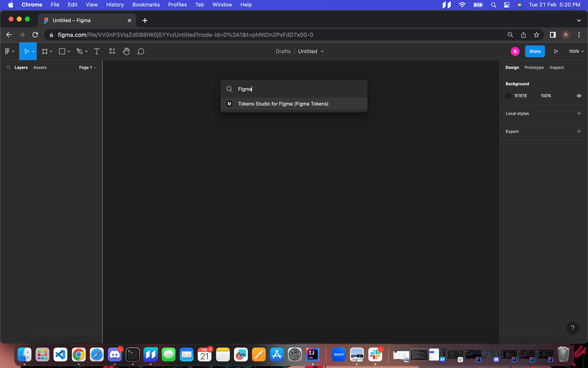This screenshot has height=368, width=588.
Task: Select the Hand tool
Action: point(126,51)
